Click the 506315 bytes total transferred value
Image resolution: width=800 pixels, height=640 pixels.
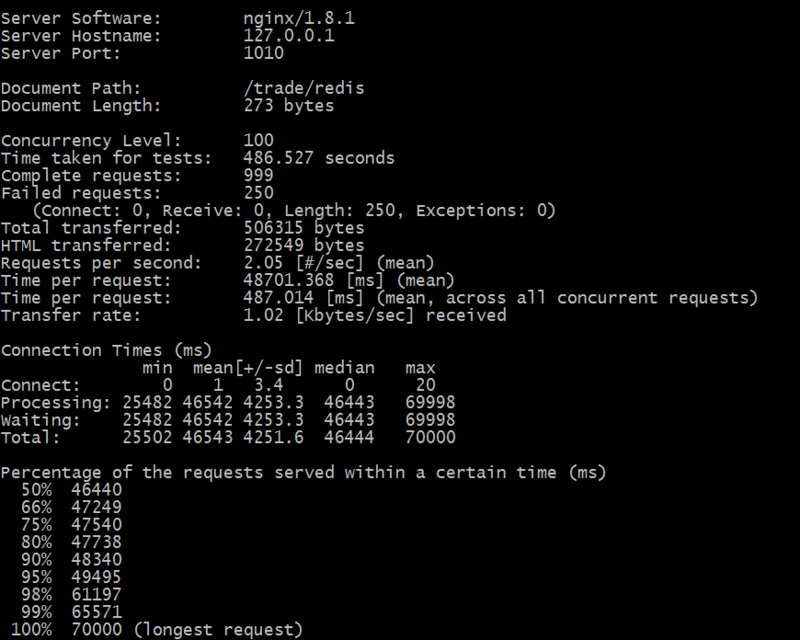click(304, 228)
